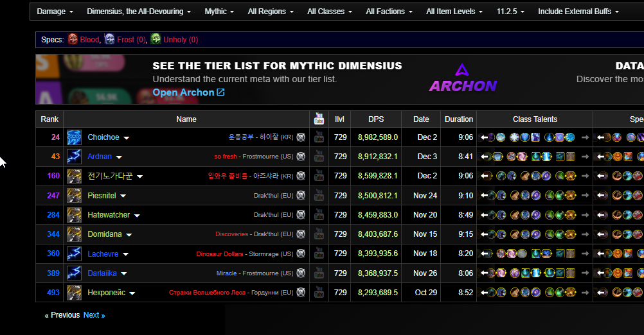
Task: Open the 11.2.5 patch dropdown
Action: pos(510,12)
